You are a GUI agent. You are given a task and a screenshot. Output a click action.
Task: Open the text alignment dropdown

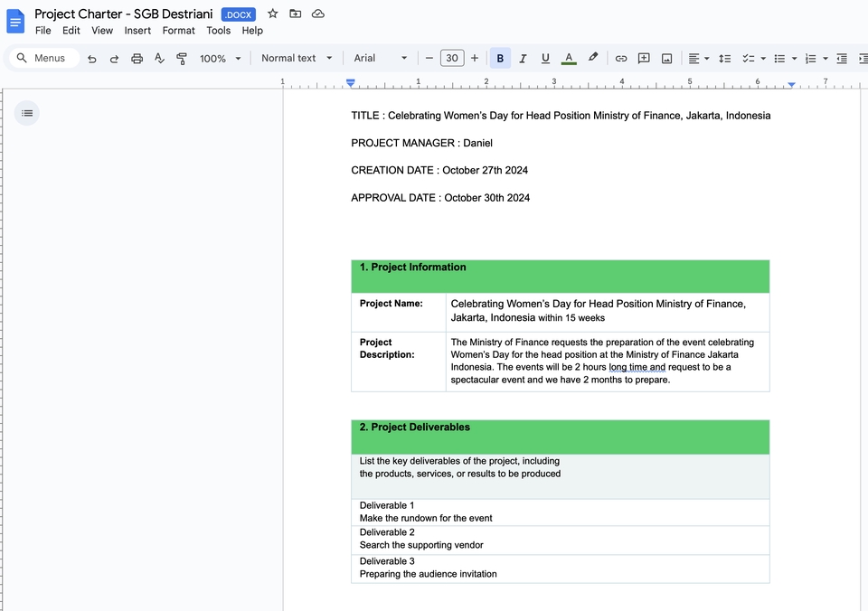pos(699,58)
